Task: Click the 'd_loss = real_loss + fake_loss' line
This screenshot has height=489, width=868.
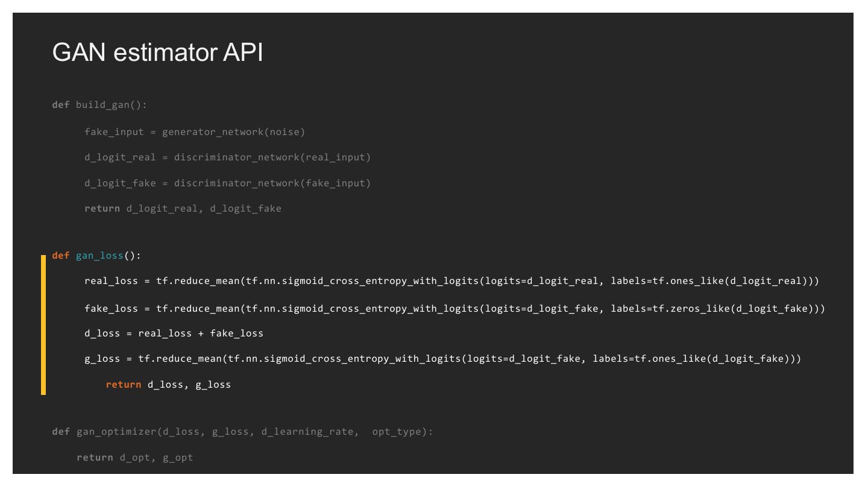Action: point(174,333)
